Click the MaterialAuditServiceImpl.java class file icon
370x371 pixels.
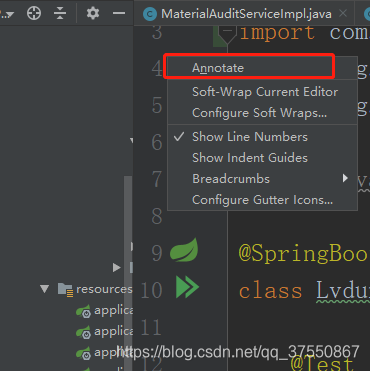coord(150,14)
